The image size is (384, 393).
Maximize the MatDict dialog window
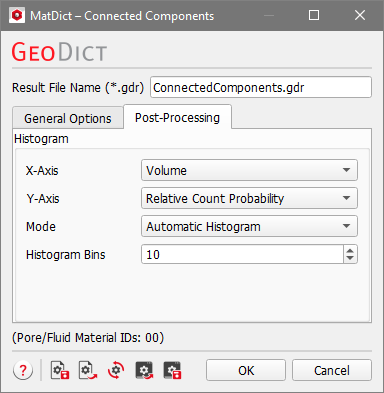[x=314, y=15]
